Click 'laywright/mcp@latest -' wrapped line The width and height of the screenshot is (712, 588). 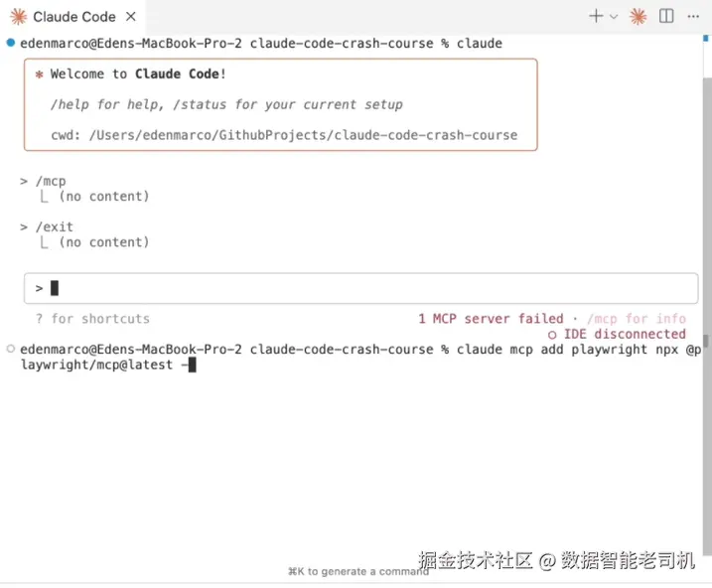(104, 365)
